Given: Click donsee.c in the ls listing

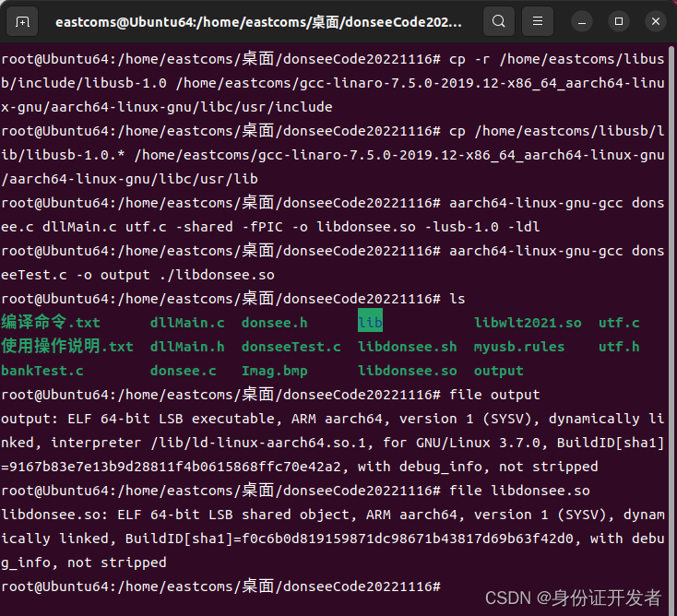Looking at the screenshot, I should tap(183, 371).
